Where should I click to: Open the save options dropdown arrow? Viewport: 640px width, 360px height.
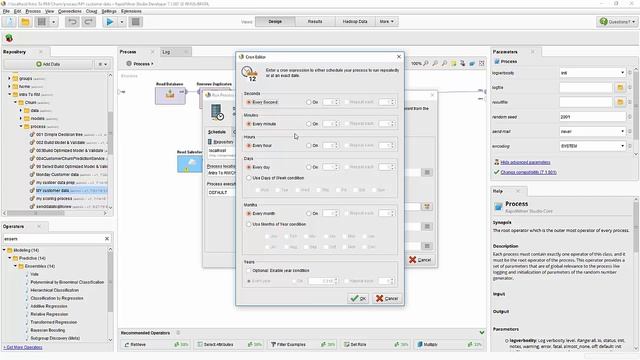53,22
